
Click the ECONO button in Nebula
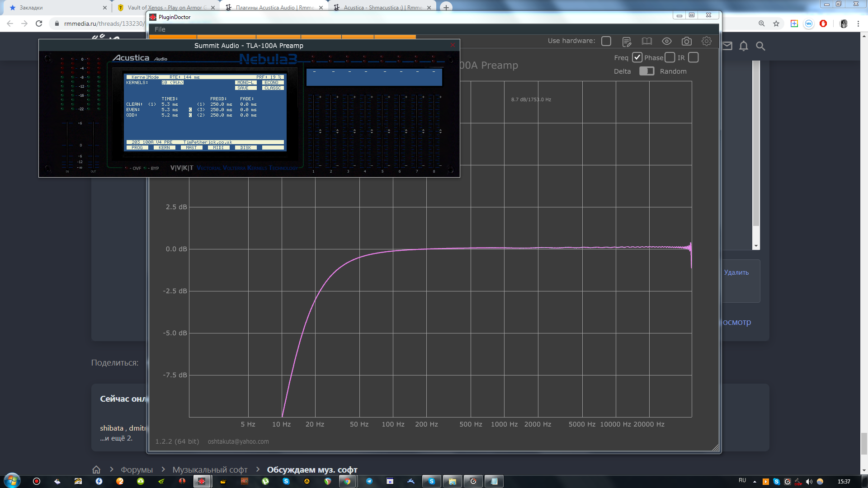pos(273,83)
